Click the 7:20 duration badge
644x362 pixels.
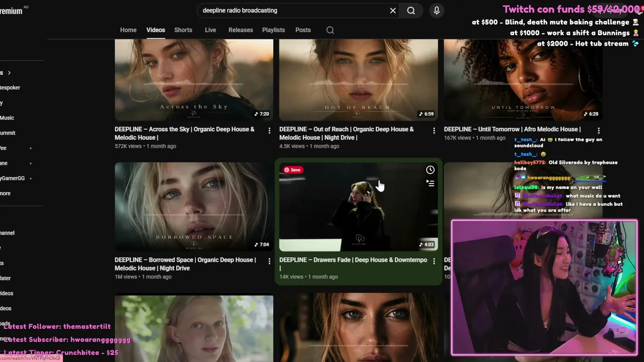point(262,114)
